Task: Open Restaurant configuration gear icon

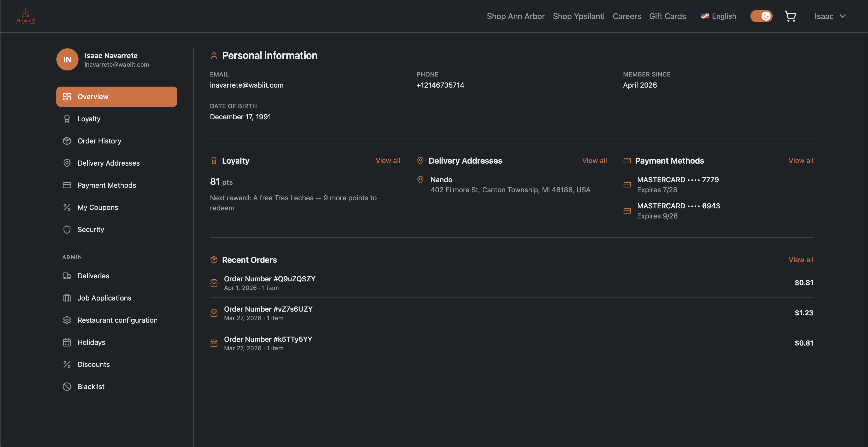Action: click(67, 320)
